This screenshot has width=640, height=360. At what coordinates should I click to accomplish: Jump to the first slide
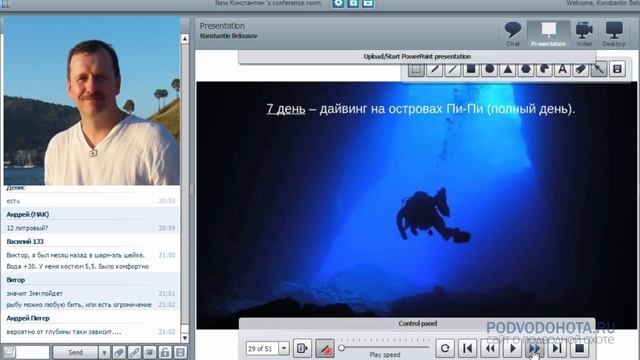[467, 349]
